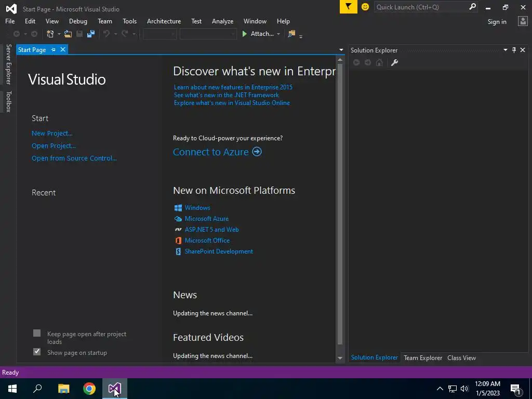532x399 pixels.
Task: Open the File menu
Action: (10, 21)
